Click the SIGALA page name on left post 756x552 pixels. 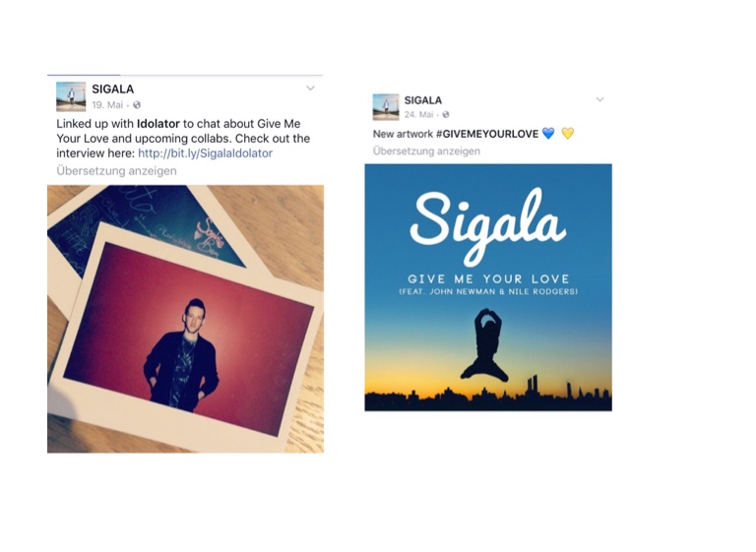click(x=113, y=90)
